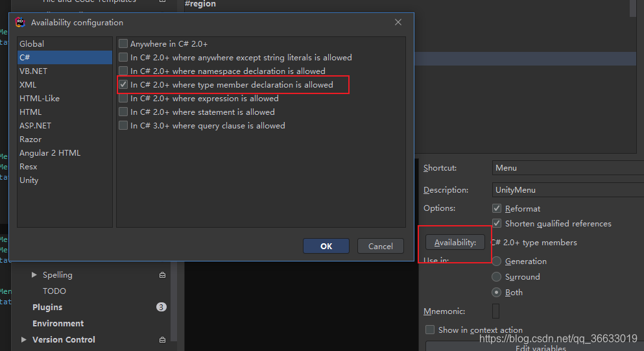The width and height of the screenshot is (644, 351).
Task: Open the Availability link button
Action: 455,242
